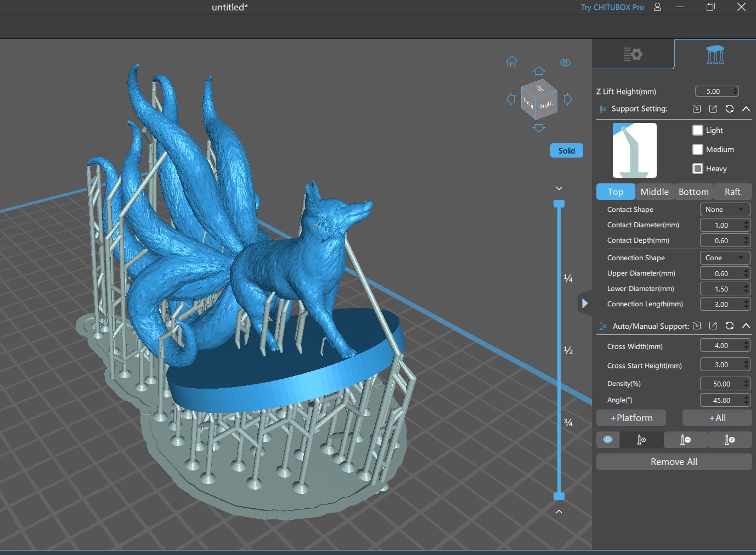Select the Bottom support tab

tap(693, 192)
